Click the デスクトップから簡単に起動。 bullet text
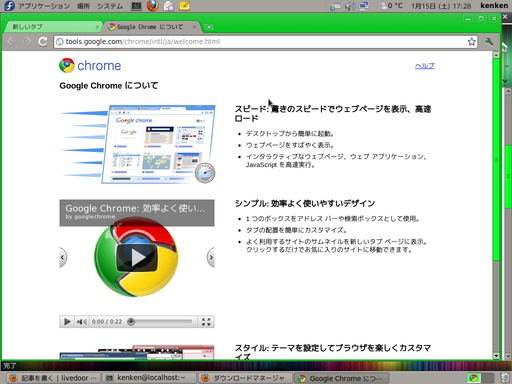Screen dimensions: 512x384 click(x=290, y=134)
